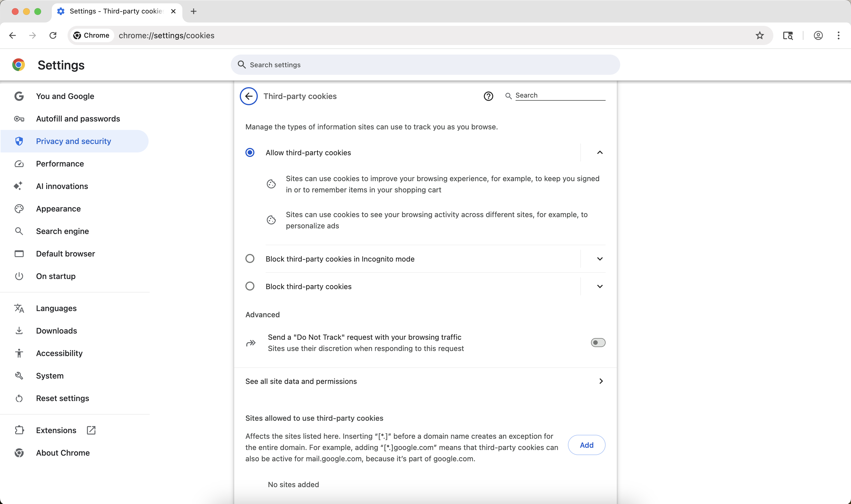Open the Chrome three-dot menu

(838, 35)
